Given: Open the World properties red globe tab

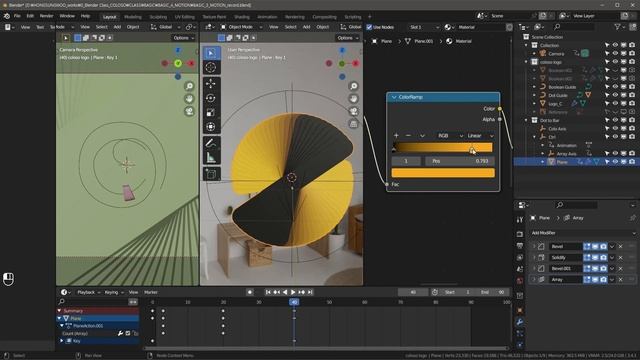Looking at the screenshot, I should point(520,281).
